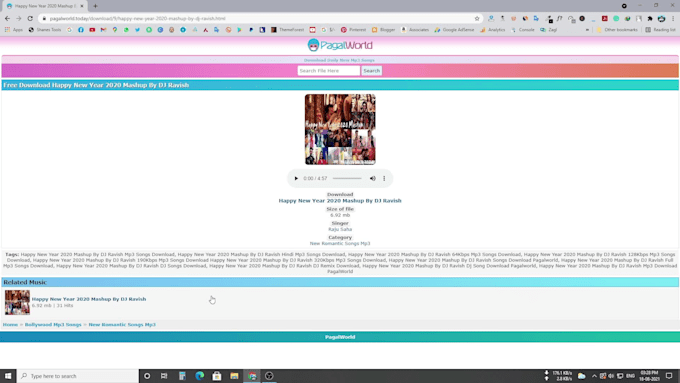The image size is (680, 383).
Task: Show hidden system tray icons
Action: coord(594,376)
